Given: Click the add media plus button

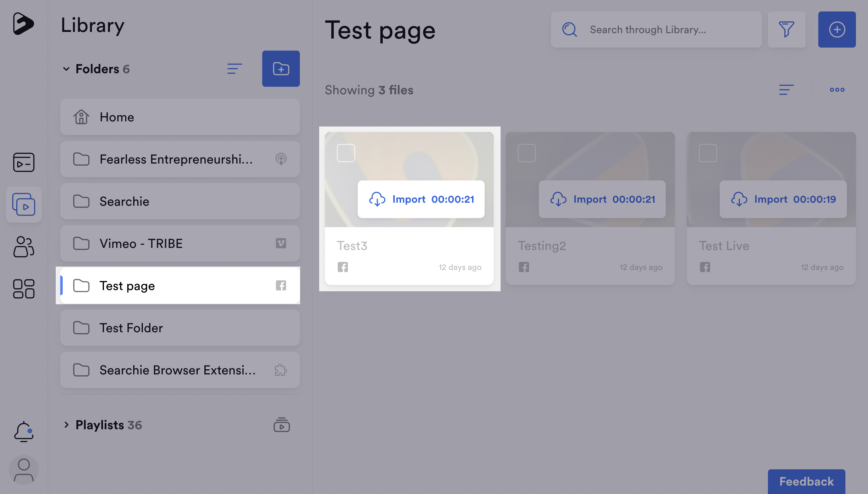Looking at the screenshot, I should (837, 30).
